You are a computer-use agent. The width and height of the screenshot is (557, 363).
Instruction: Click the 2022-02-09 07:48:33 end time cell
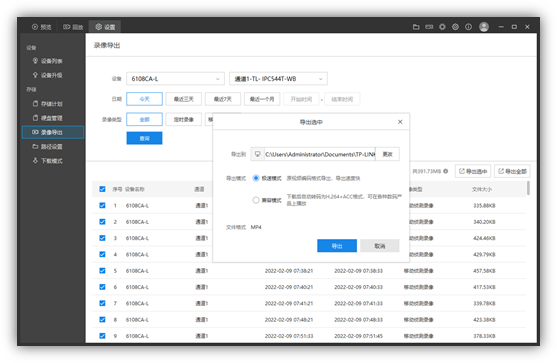358,320
